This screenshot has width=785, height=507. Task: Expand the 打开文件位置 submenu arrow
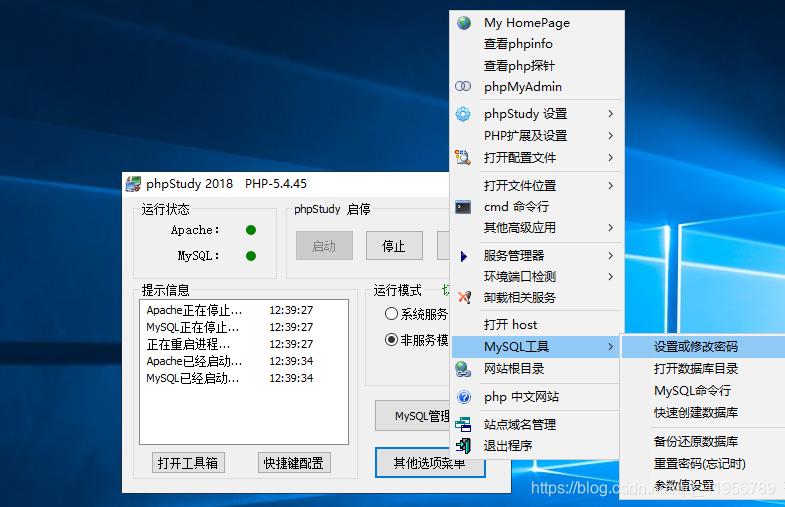point(611,186)
